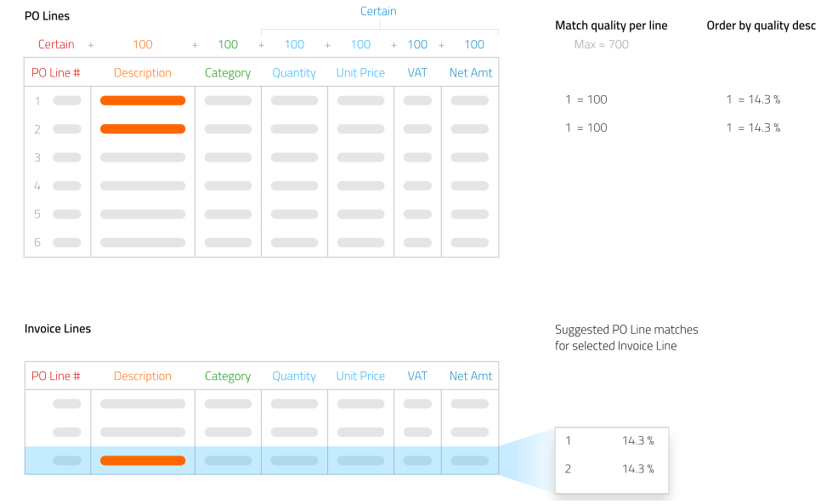Screen dimensions: 832x504
Task: Click the PO Lines "Net Amt" column header
Action: [x=471, y=73]
